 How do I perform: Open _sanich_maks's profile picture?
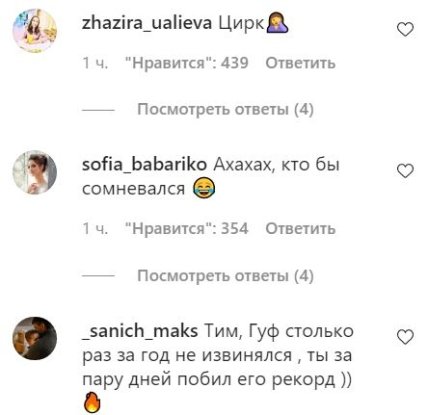point(35,338)
